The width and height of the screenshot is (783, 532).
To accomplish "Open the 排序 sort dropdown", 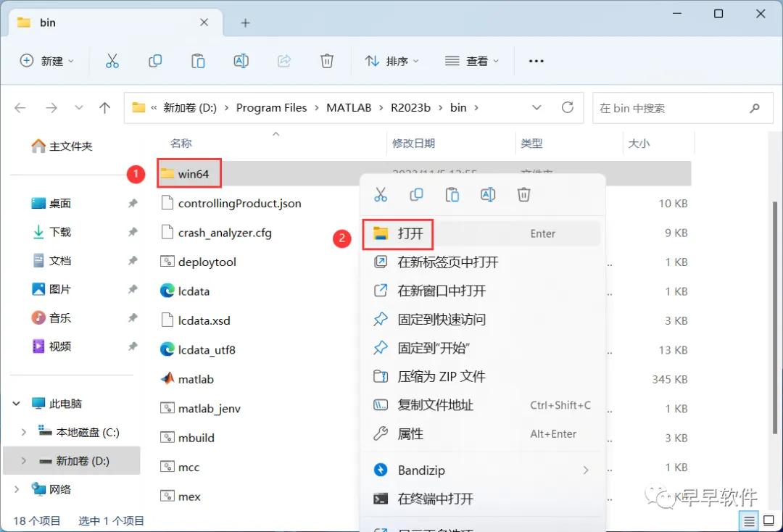I will pos(392,61).
